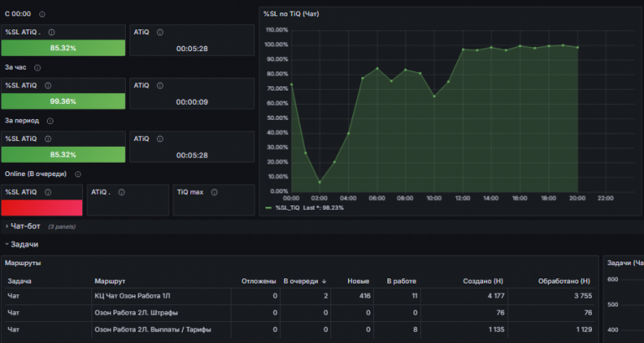This screenshot has width=644, height=343.
Task: Open the "%SL по TiQ (Чат)" panel title menu
Action: pos(291,14)
